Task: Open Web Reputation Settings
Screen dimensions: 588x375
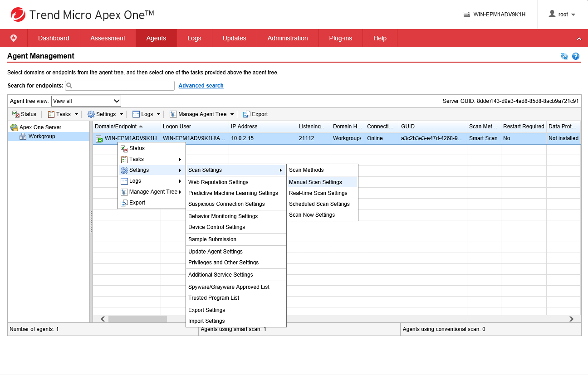Action: (236, 182)
